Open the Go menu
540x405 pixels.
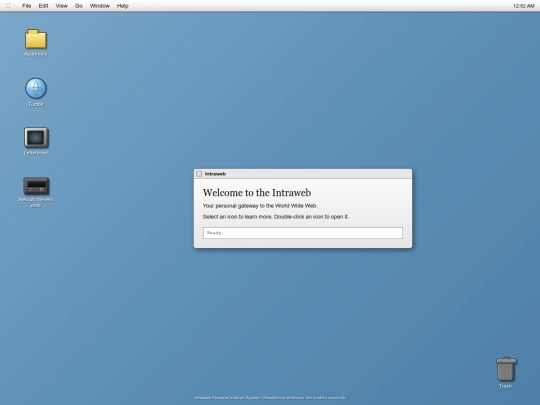click(79, 6)
